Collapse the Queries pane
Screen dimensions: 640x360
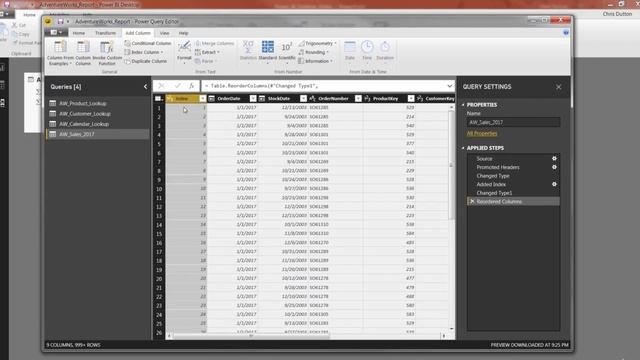click(x=145, y=87)
